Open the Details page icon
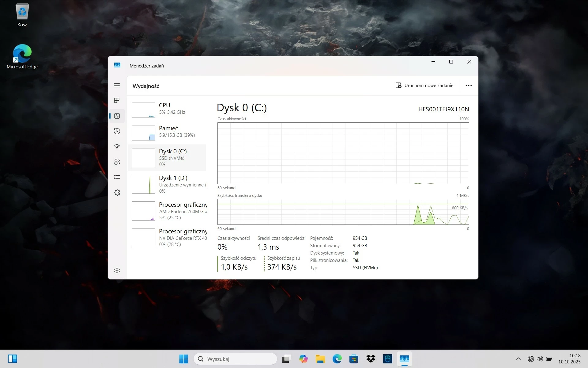 point(117,177)
